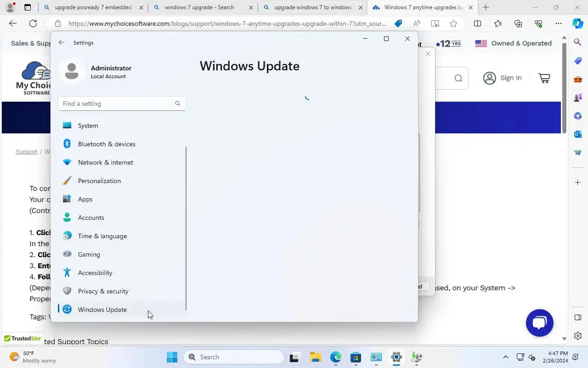Open File Explorer from taskbar

point(315,357)
